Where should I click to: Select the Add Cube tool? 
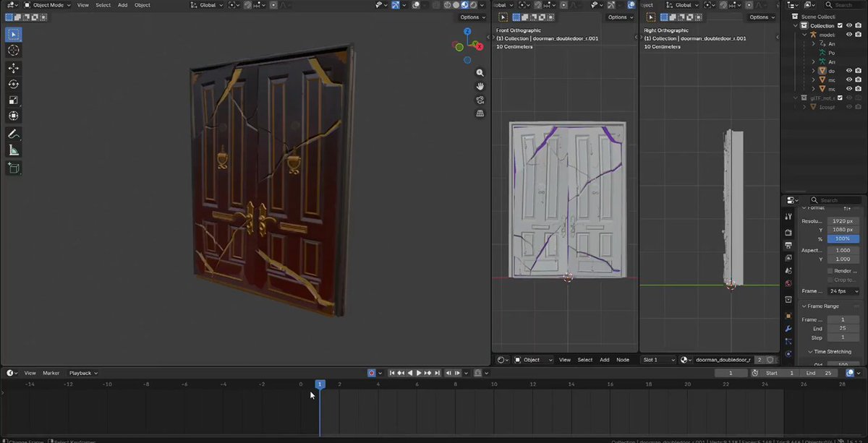coord(14,168)
